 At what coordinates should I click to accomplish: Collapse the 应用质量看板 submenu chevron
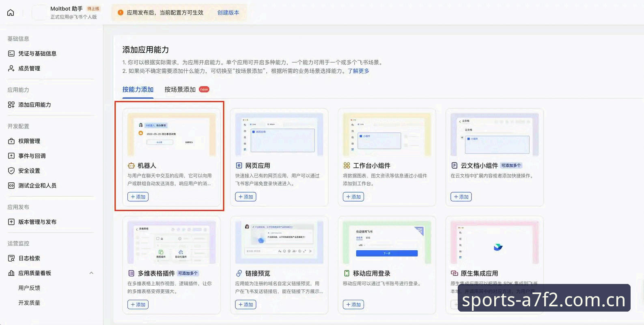pyautogui.click(x=91, y=273)
